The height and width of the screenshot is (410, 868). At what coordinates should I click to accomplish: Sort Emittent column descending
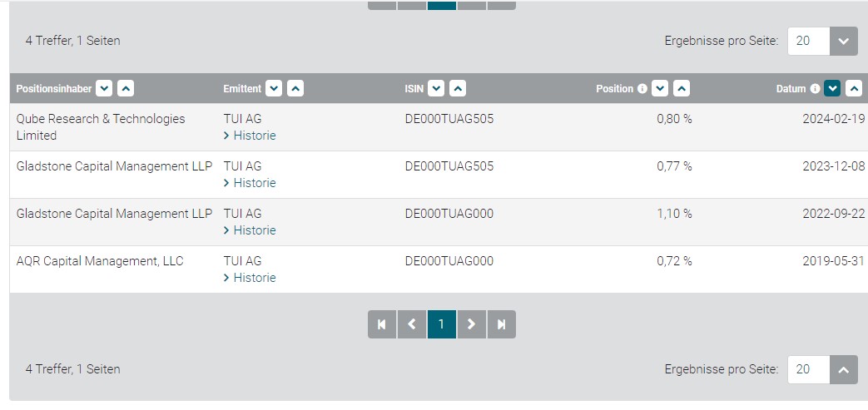274,88
